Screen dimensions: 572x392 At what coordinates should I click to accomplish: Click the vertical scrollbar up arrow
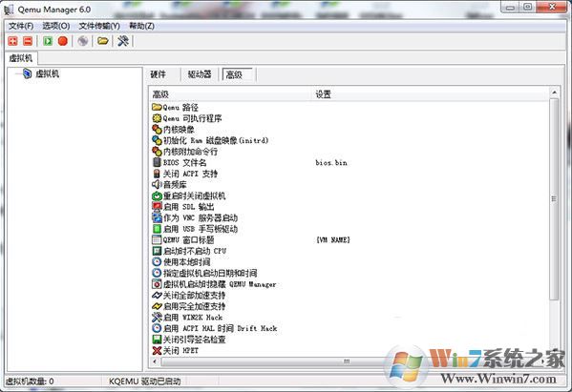point(554,93)
